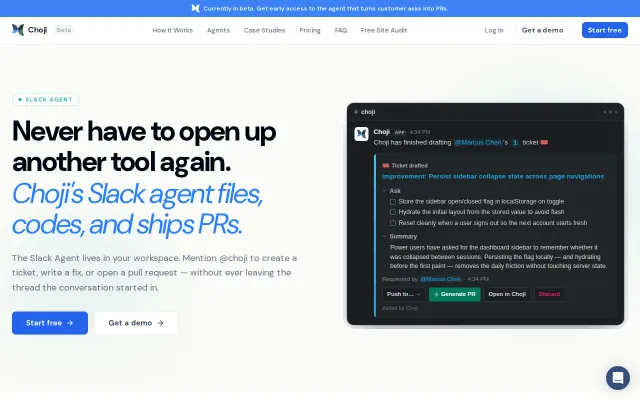Click the hero Get a demo button
The height and width of the screenshot is (400, 640).
coord(136,323)
